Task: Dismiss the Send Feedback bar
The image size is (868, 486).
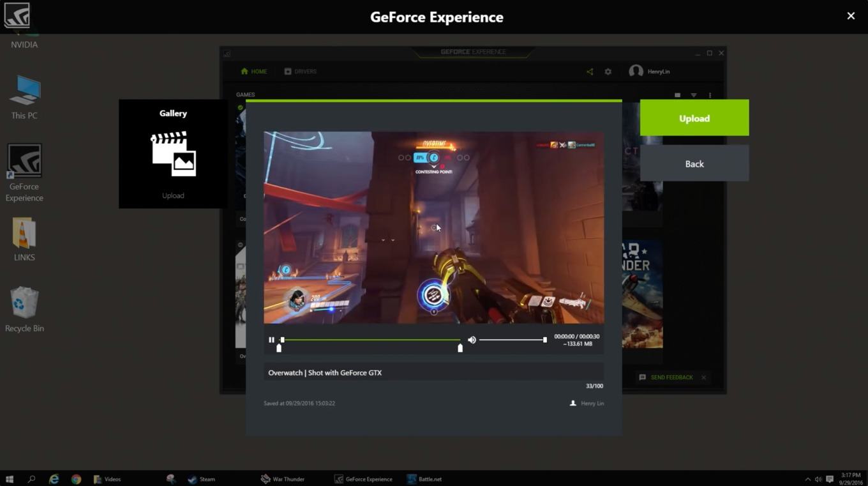Action: [704, 377]
